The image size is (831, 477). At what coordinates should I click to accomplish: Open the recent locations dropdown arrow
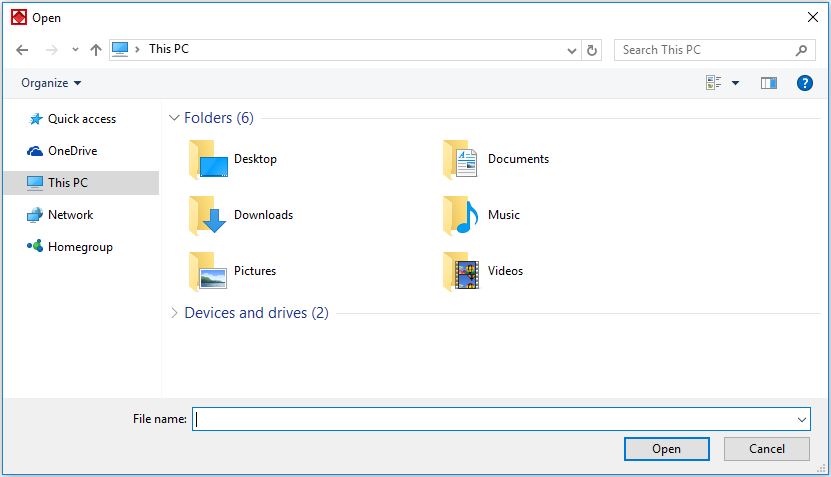click(x=75, y=50)
